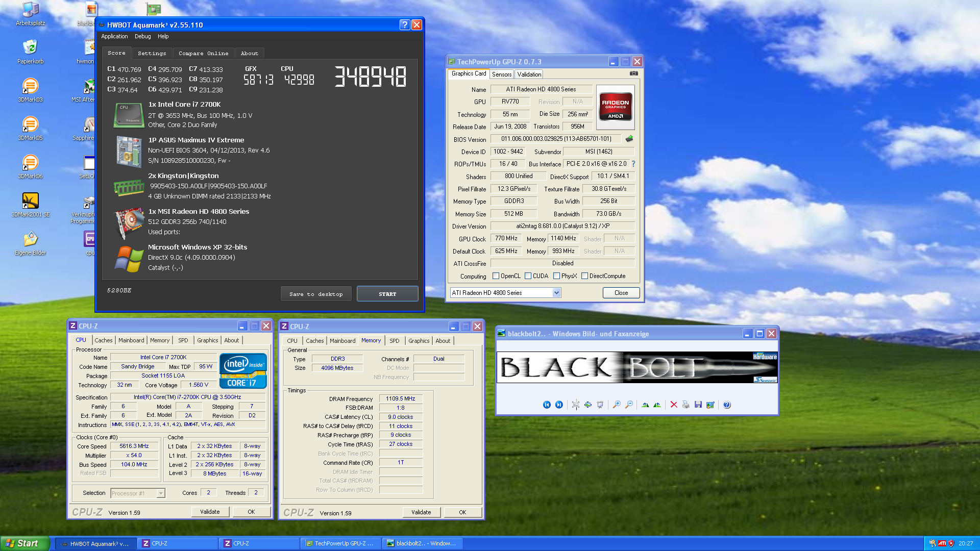Click the Best Fit icon in picture viewer
This screenshot has height=551, width=980.
(576, 405)
